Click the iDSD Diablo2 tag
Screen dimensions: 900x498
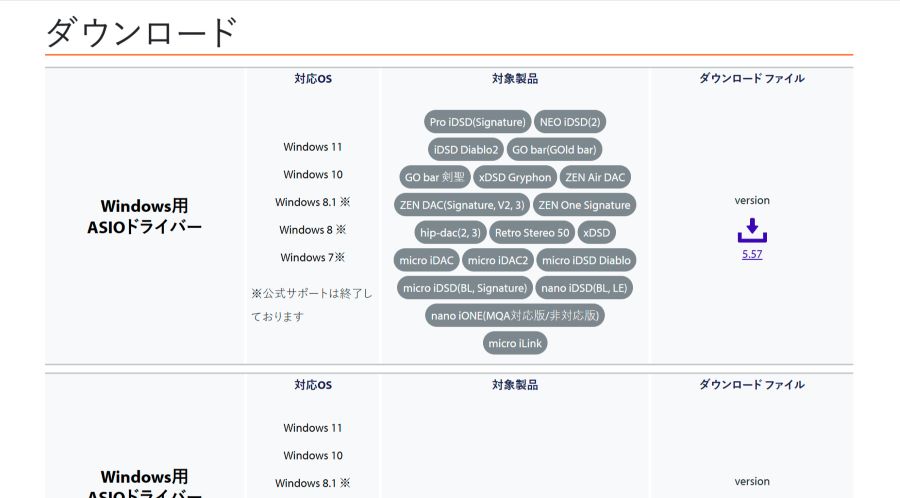pyautogui.click(x=465, y=149)
